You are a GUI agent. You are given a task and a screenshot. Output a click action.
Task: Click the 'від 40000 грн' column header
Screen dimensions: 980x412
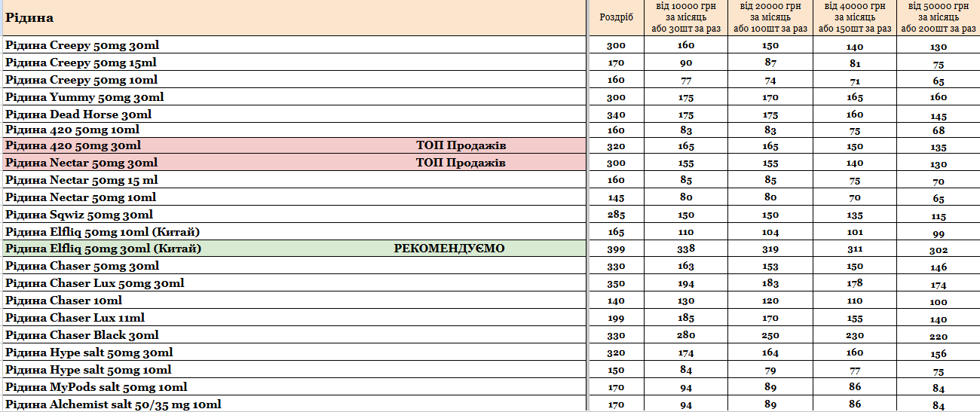coord(854,17)
